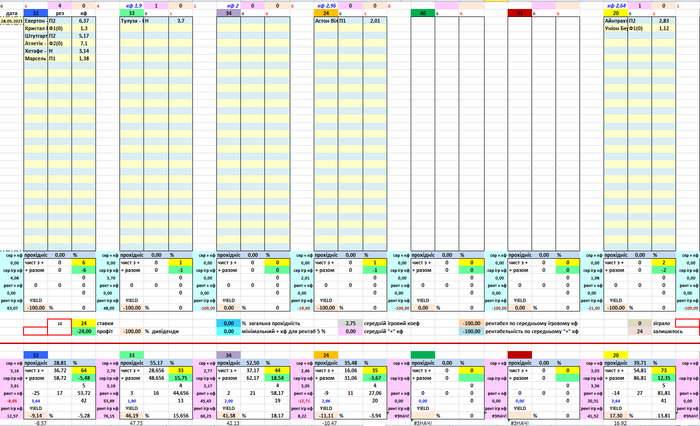This screenshot has height=426, width=700.
Task: Click pass rate value 52,50 in lower block 34
Action: [253, 363]
